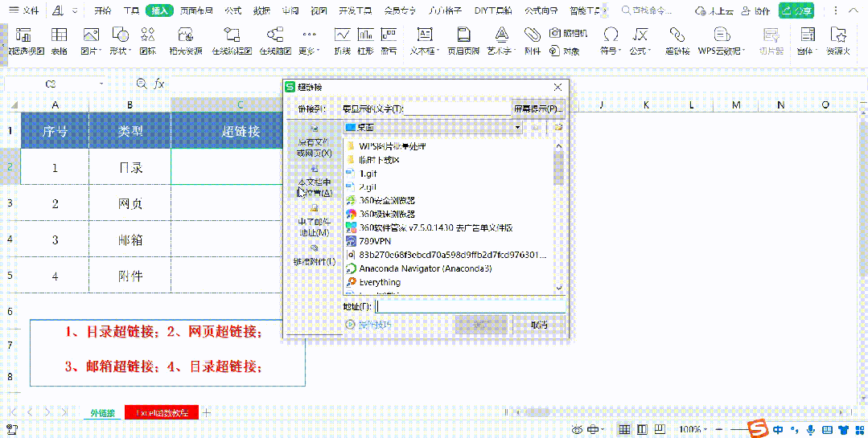Switch to page break preview
The image size is (868, 438).
point(660,429)
